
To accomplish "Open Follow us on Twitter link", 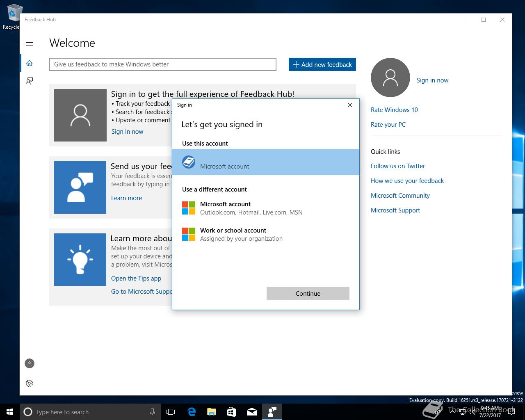I will click(x=398, y=166).
